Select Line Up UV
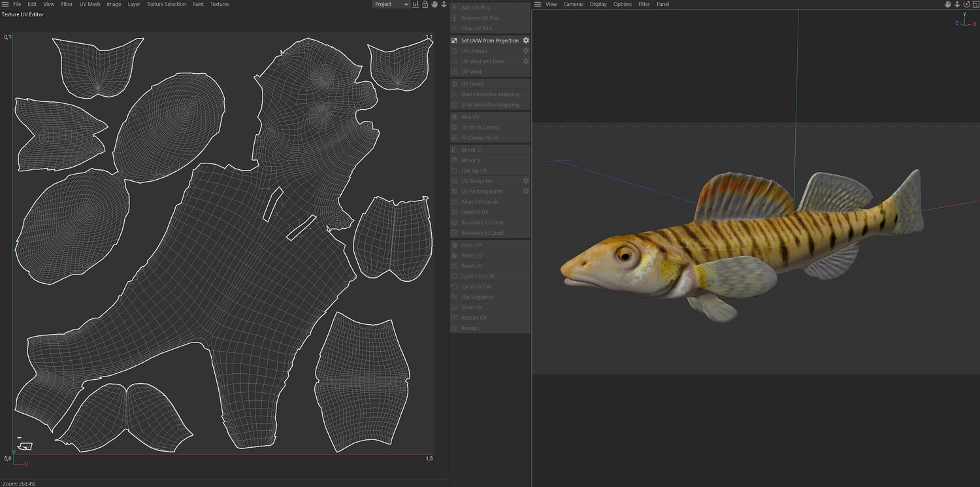Viewport: 980px width, 487px height. [490, 171]
